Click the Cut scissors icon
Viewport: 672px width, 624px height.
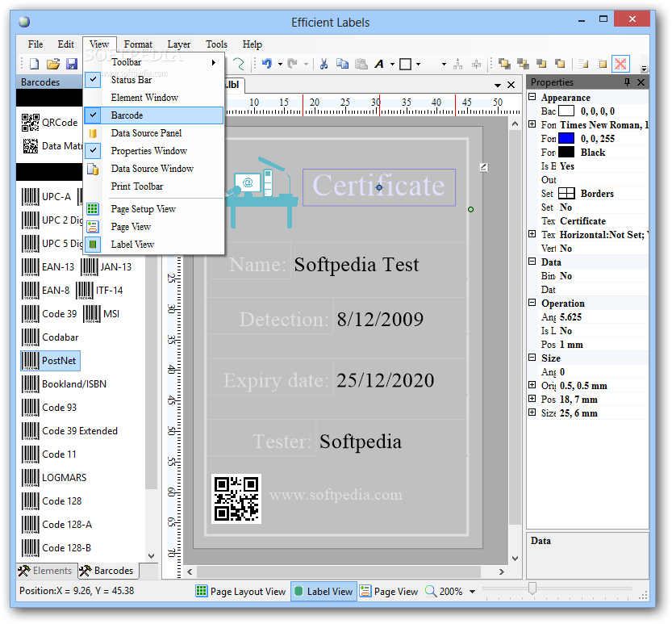tap(324, 65)
